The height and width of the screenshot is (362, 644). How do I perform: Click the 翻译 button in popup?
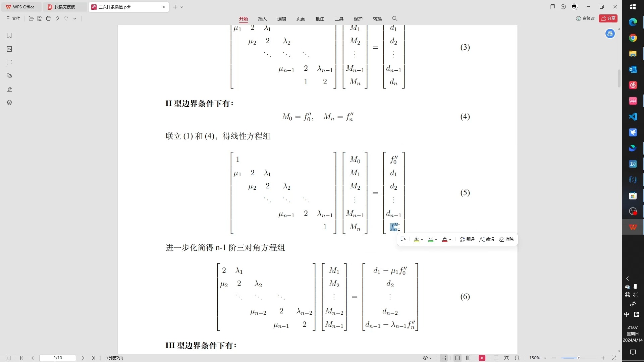468,239
